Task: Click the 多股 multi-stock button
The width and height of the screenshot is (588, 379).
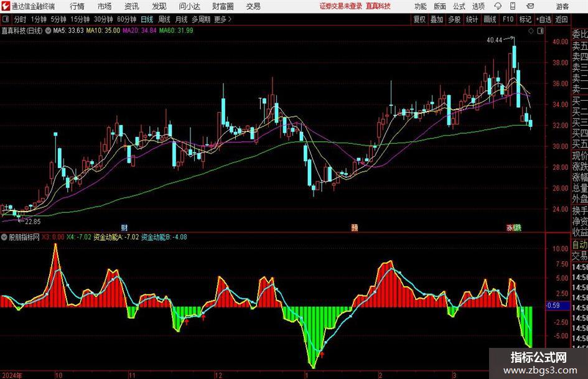Action: coord(454,19)
